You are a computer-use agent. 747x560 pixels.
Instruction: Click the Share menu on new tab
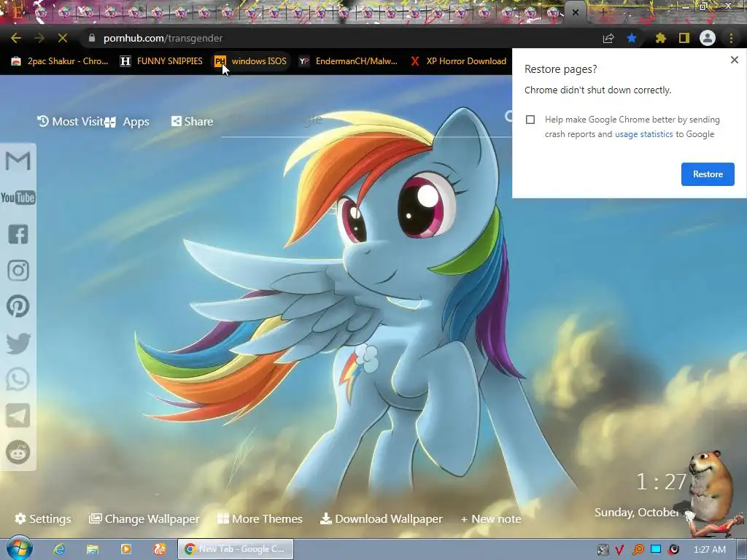192,122
